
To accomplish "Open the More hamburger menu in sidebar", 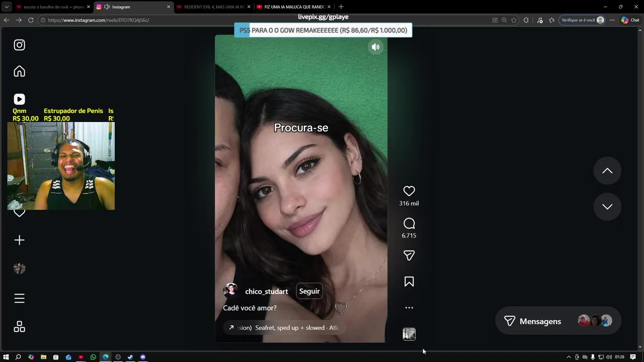I will 19,299.
